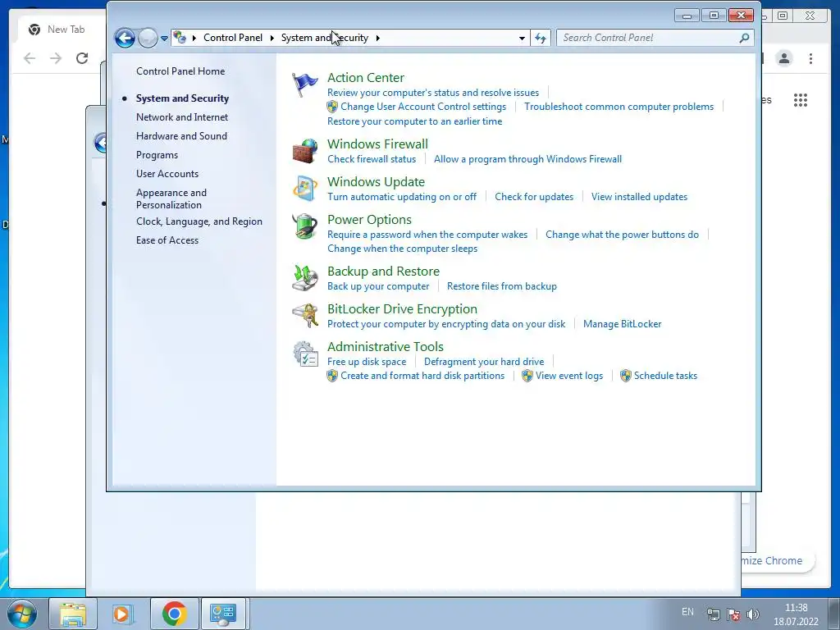Expand the address bar history dropdown
The width and height of the screenshot is (840, 630).
522,38
